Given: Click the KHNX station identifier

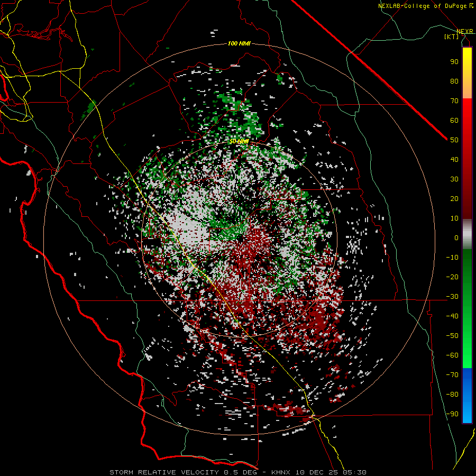Looking at the screenshot, I should (281, 472).
